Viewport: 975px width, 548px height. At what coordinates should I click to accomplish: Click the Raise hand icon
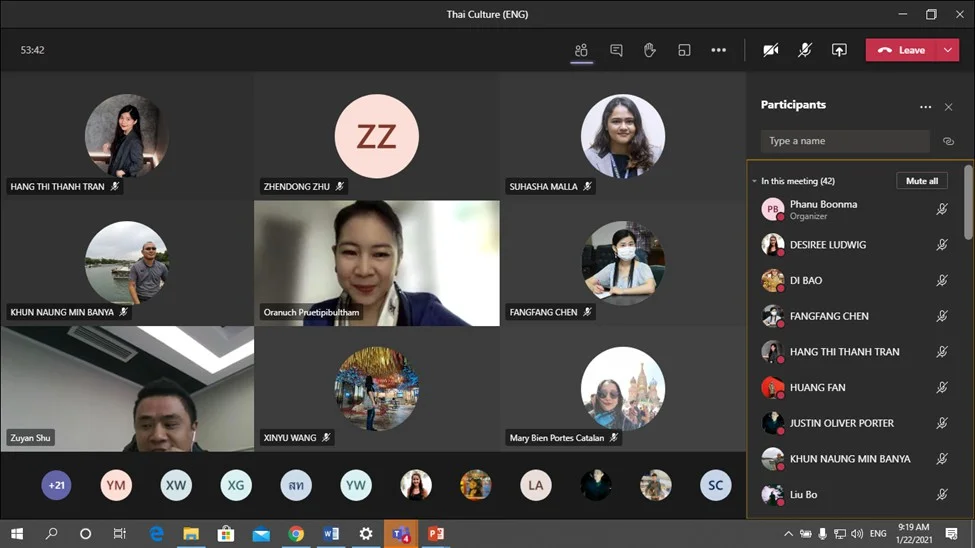650,50
